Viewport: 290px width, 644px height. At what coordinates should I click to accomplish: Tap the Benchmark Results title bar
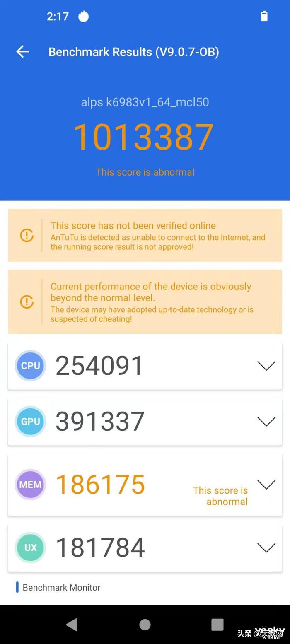tap(134, 52)
